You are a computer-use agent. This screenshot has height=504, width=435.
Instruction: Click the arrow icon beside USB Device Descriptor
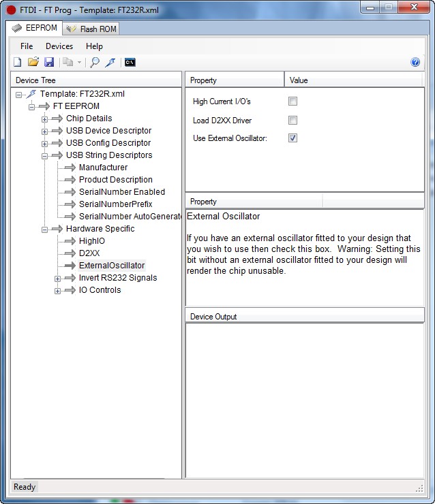pos(57,131)
